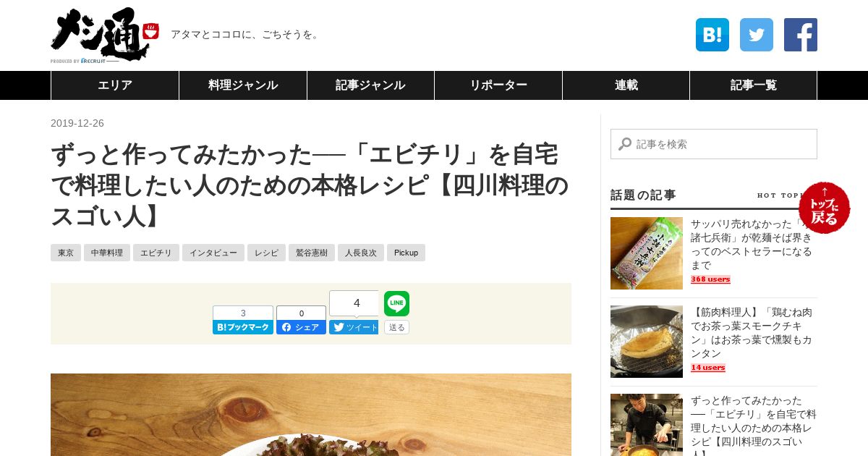Click the Hatena Bookmark icon in header

(x=712, y=35)
